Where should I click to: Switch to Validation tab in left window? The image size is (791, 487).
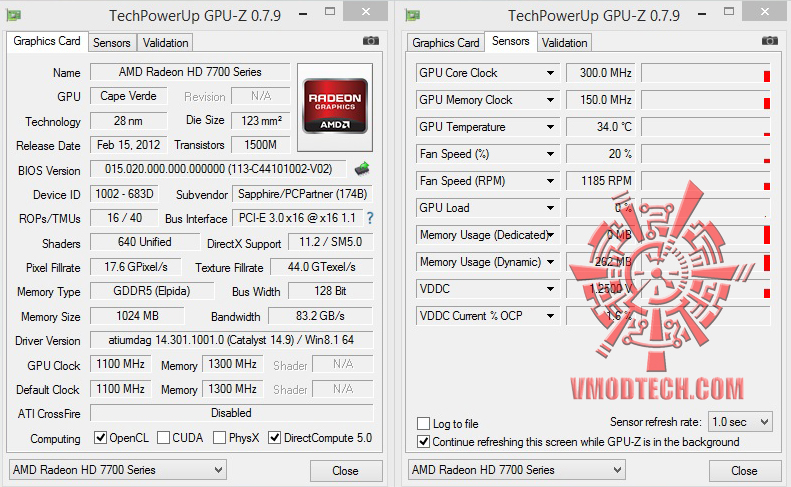coord(165,43)
